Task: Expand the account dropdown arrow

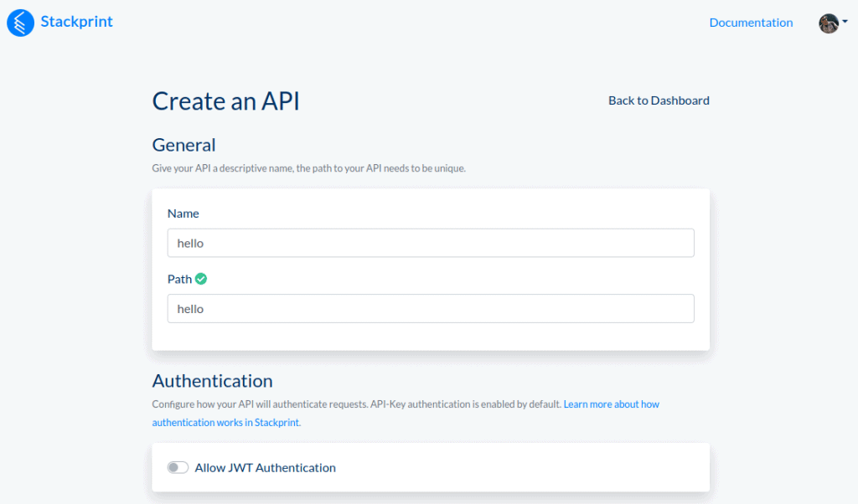Action: pos(845,22)
